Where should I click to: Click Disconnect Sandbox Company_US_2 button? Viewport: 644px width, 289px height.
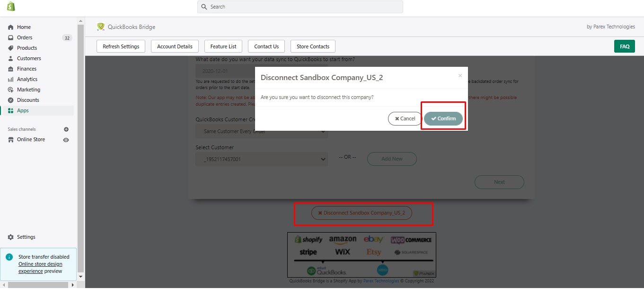pyautogui.click(x=362, y=213)
